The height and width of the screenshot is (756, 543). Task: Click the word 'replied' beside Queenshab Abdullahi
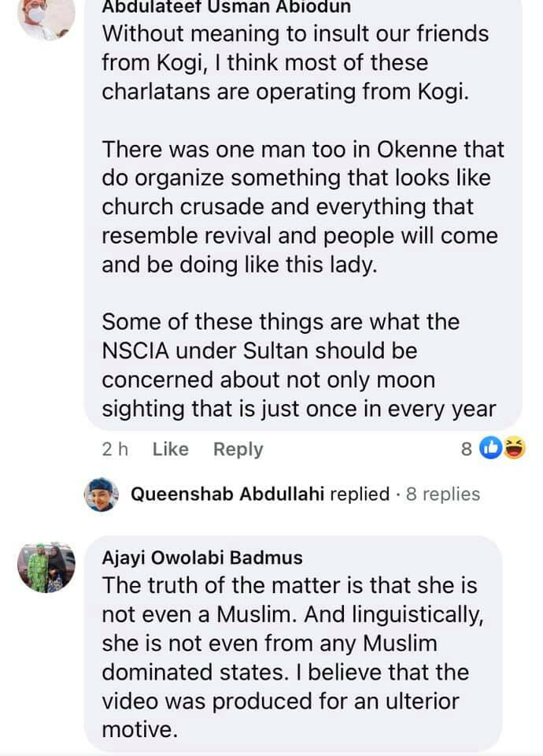pyautogui.click(x=360, y=494)
